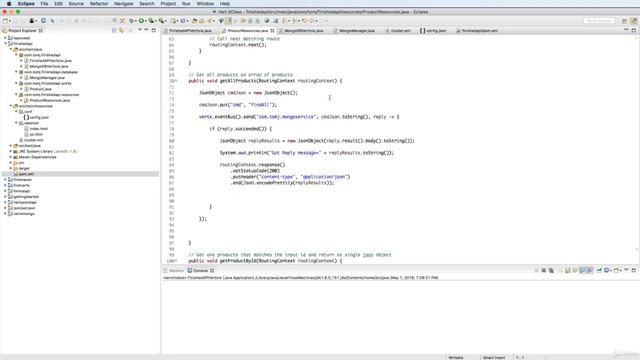The width and height of the screenshot is (640, 360).
Task: Select the gettingstarted project
Action: [x=26, y=197]
